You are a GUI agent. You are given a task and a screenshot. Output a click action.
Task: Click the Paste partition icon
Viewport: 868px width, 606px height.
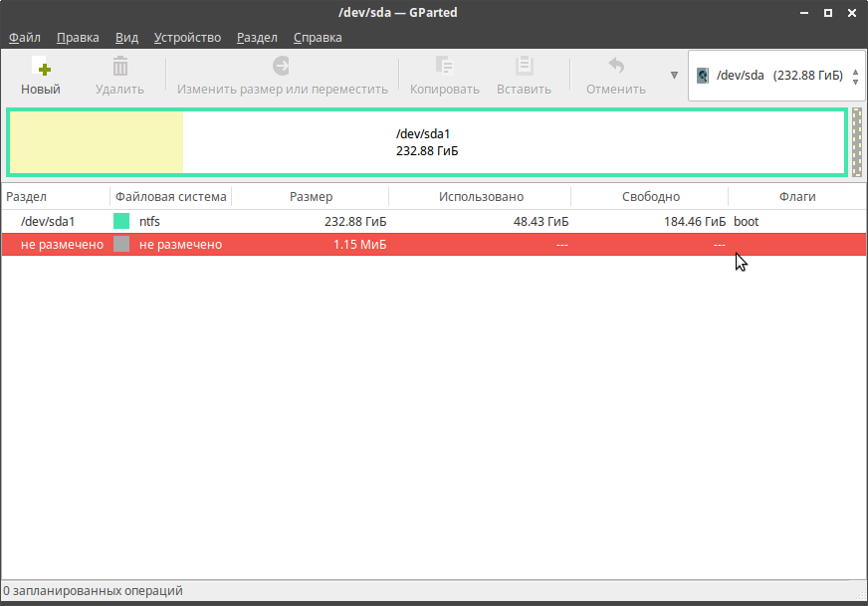click(x=524, y=66)
